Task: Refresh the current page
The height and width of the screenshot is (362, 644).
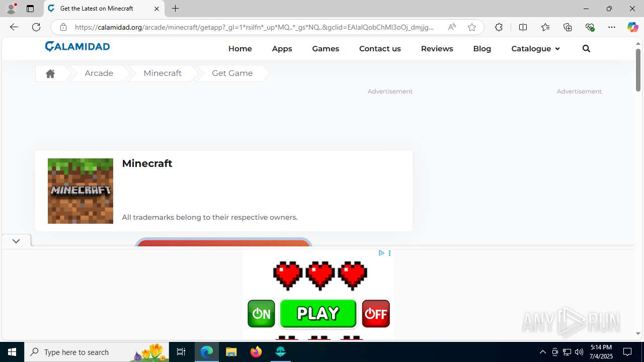Action: [x=36, y=27]
